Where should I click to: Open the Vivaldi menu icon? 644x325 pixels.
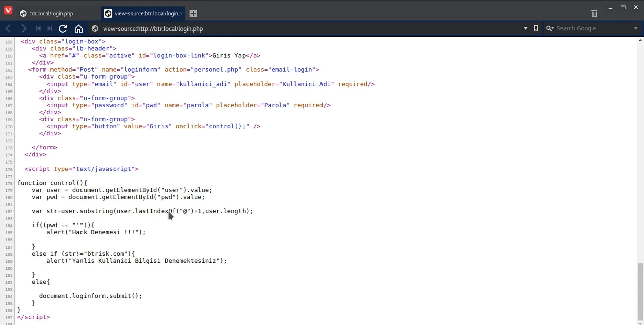pyautogui.click(x=8, y=10)
